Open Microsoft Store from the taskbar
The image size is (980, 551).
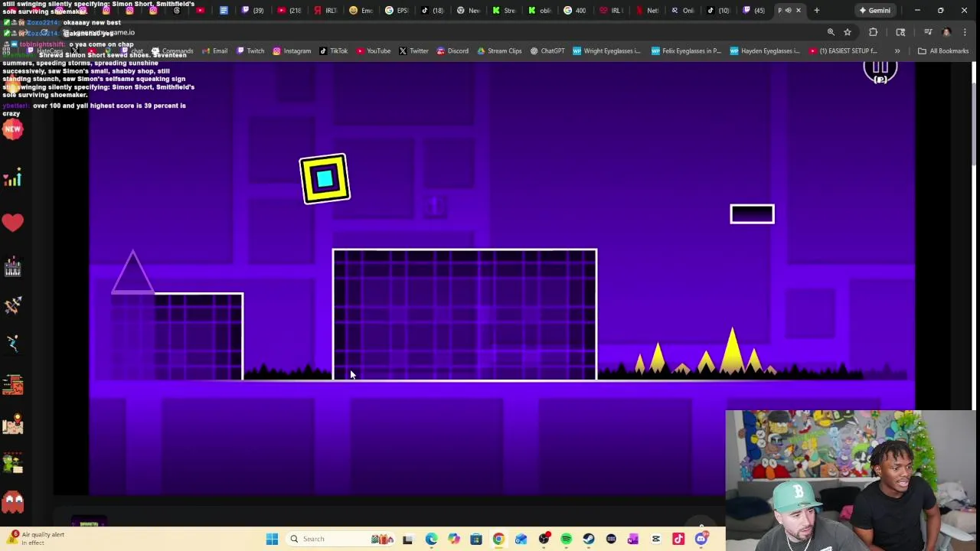(x=475, y=539)
